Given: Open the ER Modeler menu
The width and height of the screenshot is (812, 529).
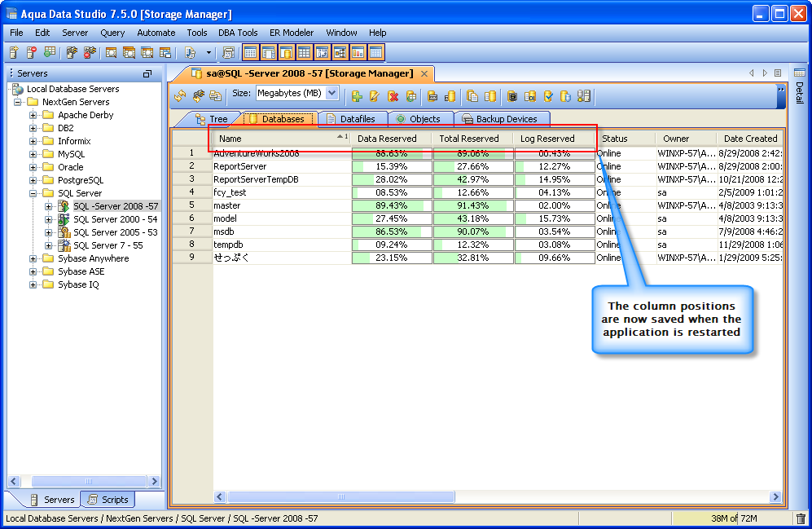Looking at the screenshot, I should (292, 33).
